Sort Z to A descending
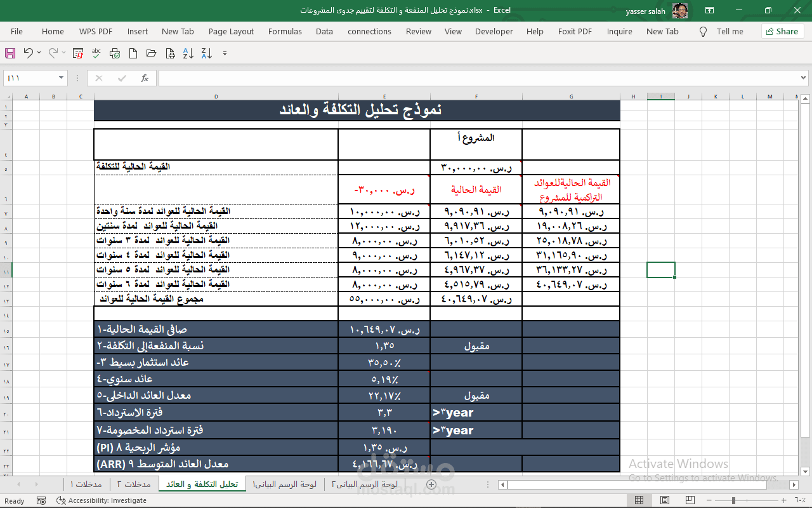The height and width of the screenshot is (508, 812). pos(206,53)
